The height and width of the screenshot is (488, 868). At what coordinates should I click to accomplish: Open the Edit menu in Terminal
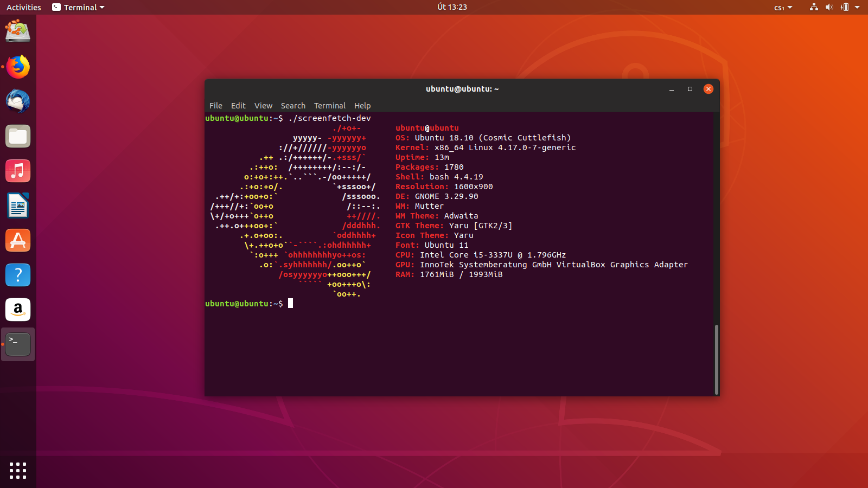click(238, 106)
